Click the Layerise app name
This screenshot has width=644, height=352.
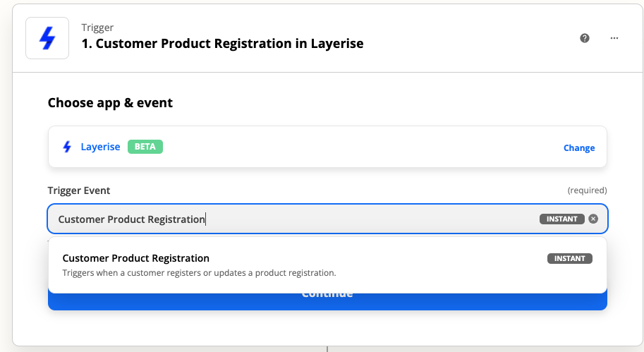pos(100,147)
